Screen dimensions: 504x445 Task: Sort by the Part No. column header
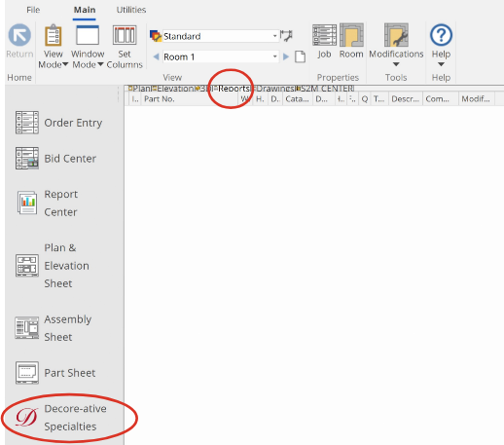tap(159, 99)
